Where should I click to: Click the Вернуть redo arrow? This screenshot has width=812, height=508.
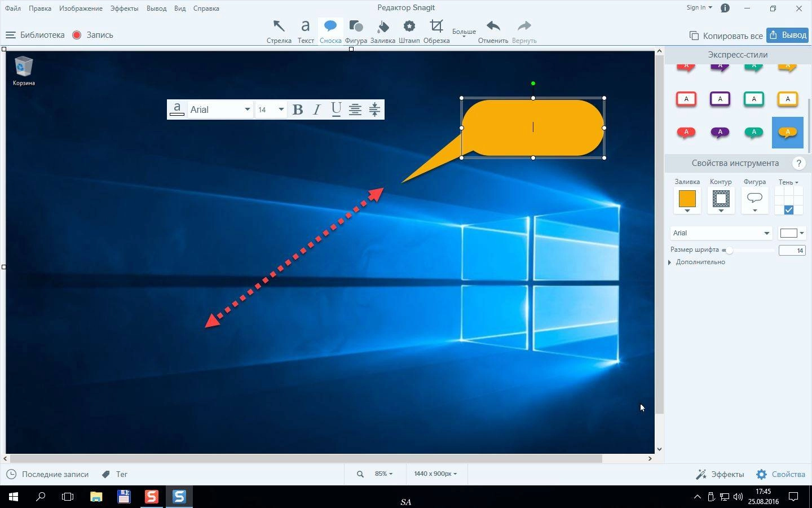point(524,31)
